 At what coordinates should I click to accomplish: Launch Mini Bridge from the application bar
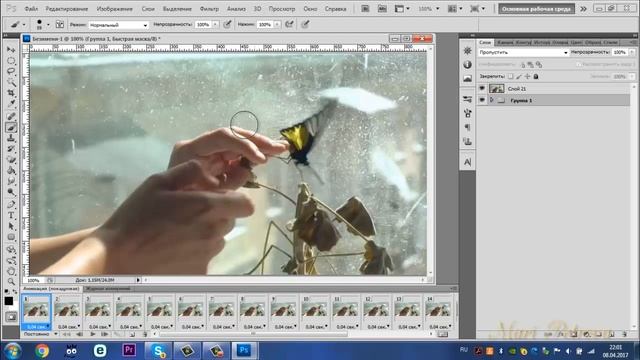point(382,9)
